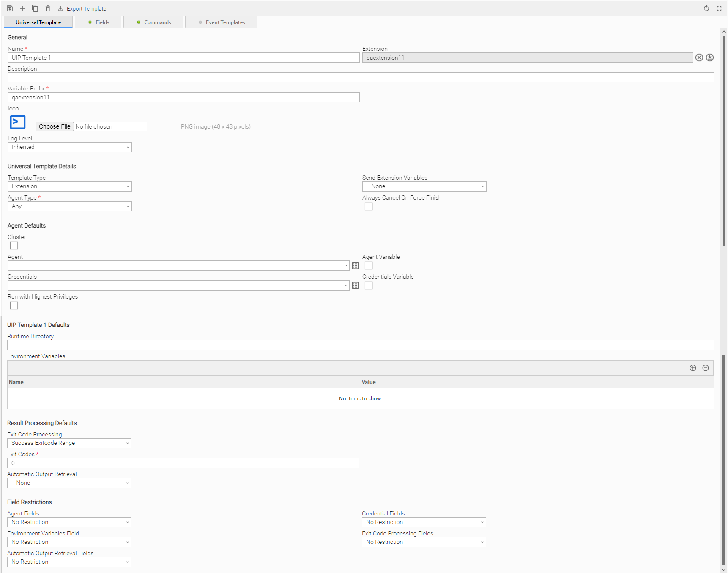Check Run with Highest Privileges
Screen dimensions: 728x573
tap(14, 305)
